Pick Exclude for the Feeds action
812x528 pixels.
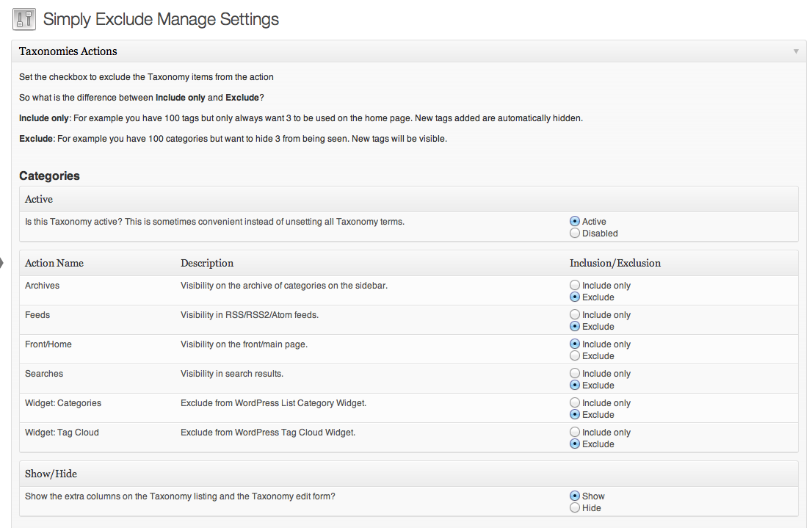point(575,326)
